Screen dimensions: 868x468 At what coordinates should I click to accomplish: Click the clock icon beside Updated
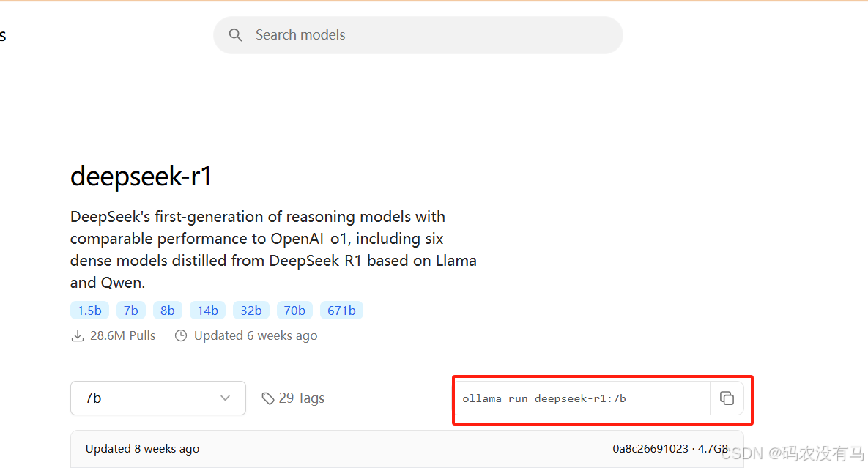coord(181,335)
